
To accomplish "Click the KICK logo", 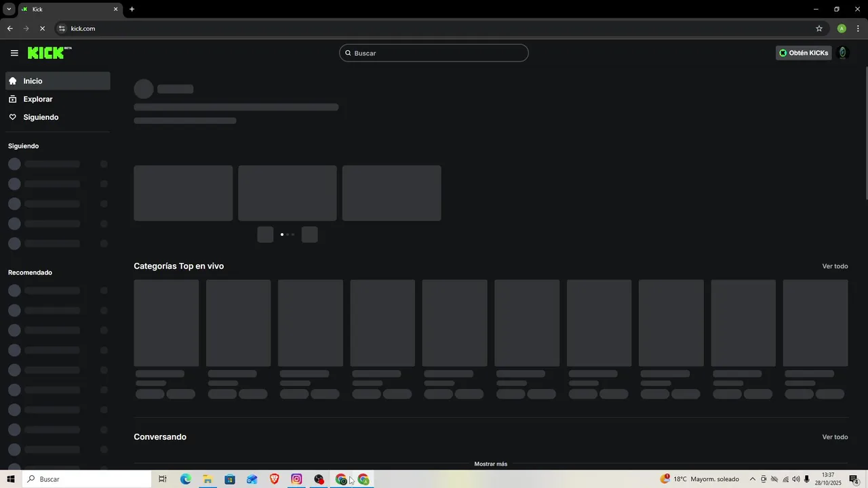I will click(50, 53).
